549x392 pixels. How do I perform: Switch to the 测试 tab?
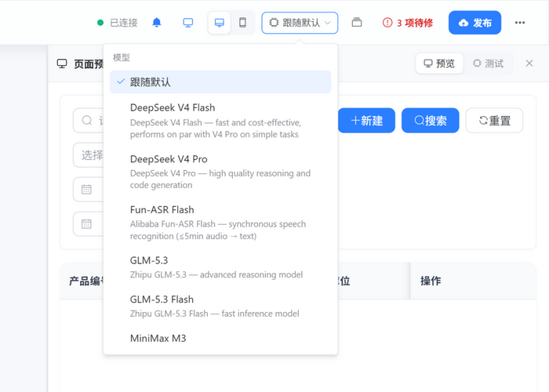[489, 64]
